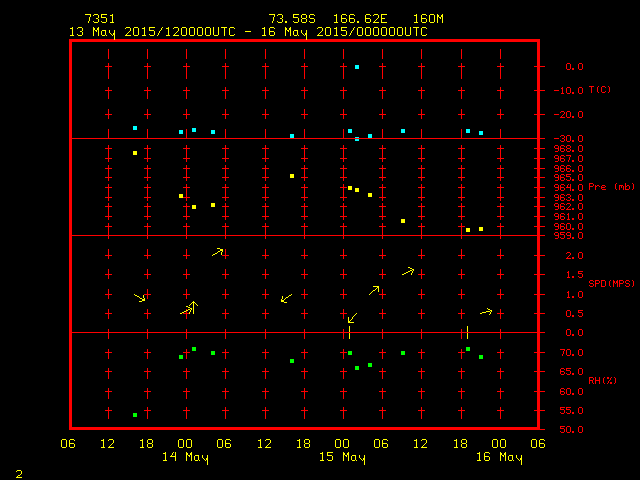Click the elevation 160M label
The height and width of the screenshot is (480, 640).
tap(427, 19)
